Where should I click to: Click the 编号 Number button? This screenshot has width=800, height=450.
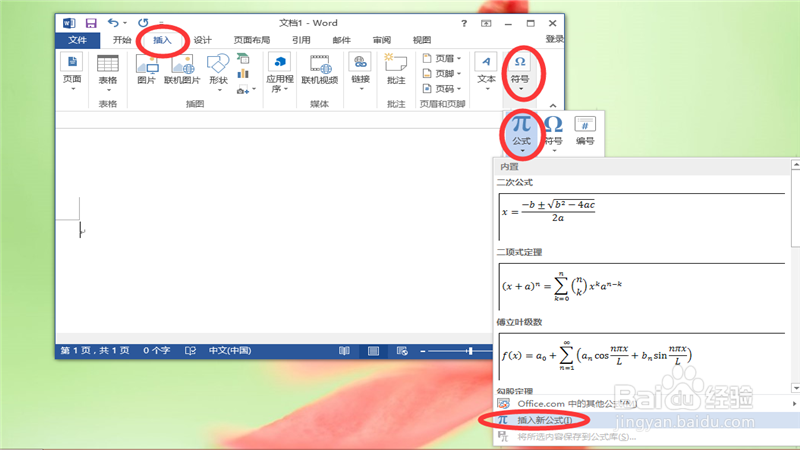pos(585,131)
